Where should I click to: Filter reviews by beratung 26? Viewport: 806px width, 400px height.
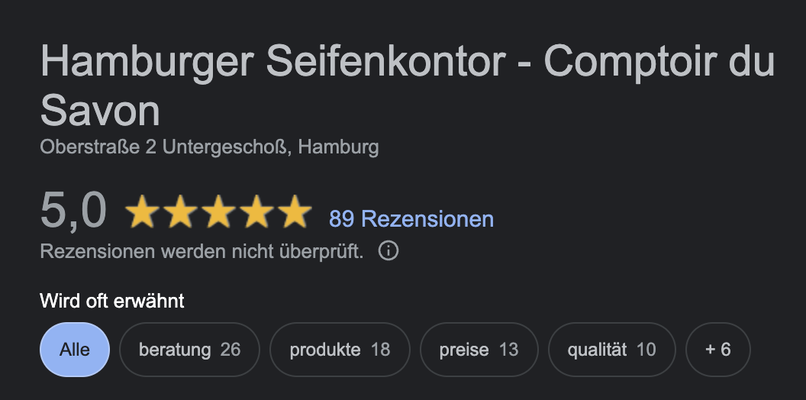(x=190, y=350)
